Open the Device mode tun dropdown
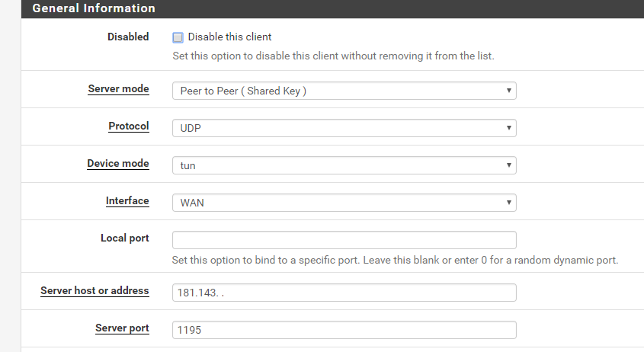The image size is (644, 352). click(344, 165)
